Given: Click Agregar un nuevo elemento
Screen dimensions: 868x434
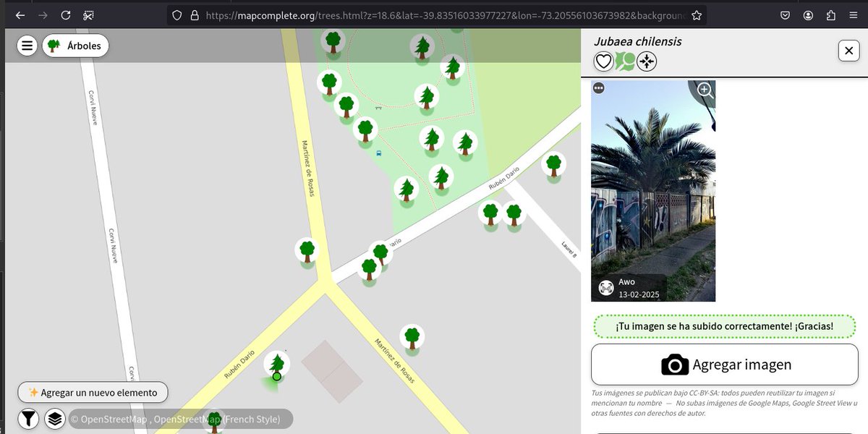Looking at the screenshot, I should click(x=93, y=392).
